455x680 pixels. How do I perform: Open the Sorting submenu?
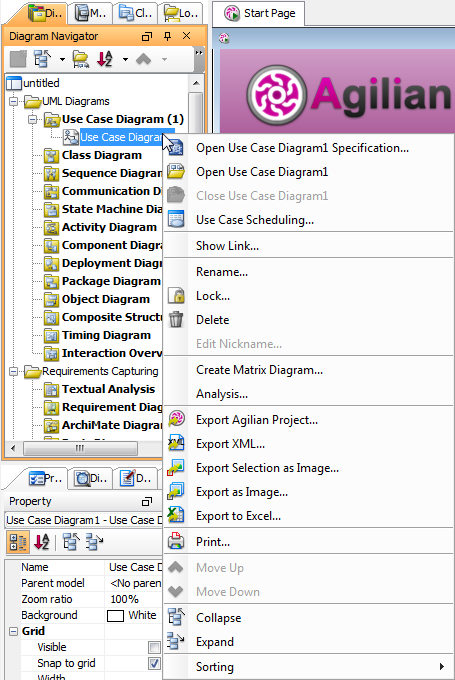(x=308, y=667)
